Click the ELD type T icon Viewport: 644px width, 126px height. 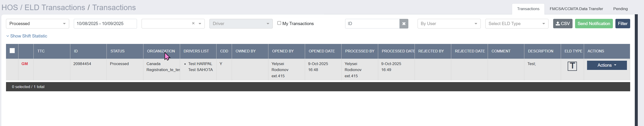(572, 66)
